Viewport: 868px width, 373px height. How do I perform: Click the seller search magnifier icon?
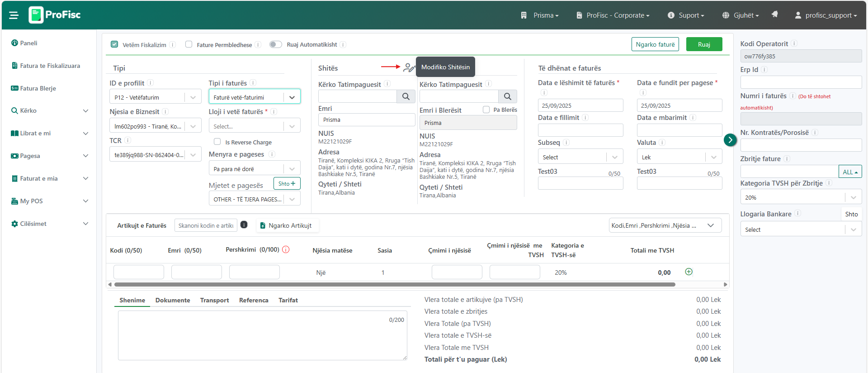(406, 96)
